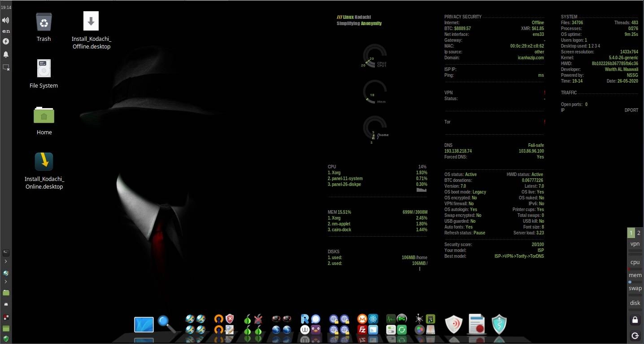The image size is (644, 344).
Task: Click the MAC value '00:0c:29:e2:c8:62'
Action: pyautogui.click(x=527, y=46)
